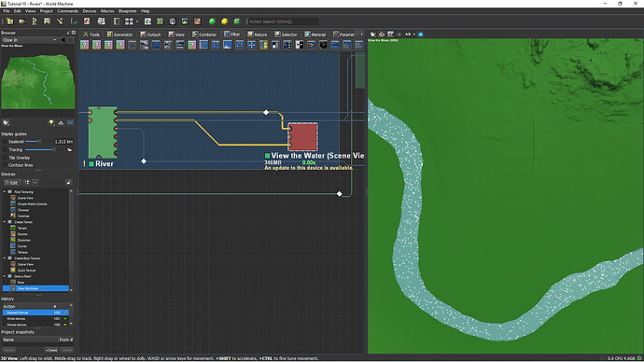Click the tracing folder icon
Viewport: 644px width, 362px height.
pyautogui.click(x=70, y=150)
